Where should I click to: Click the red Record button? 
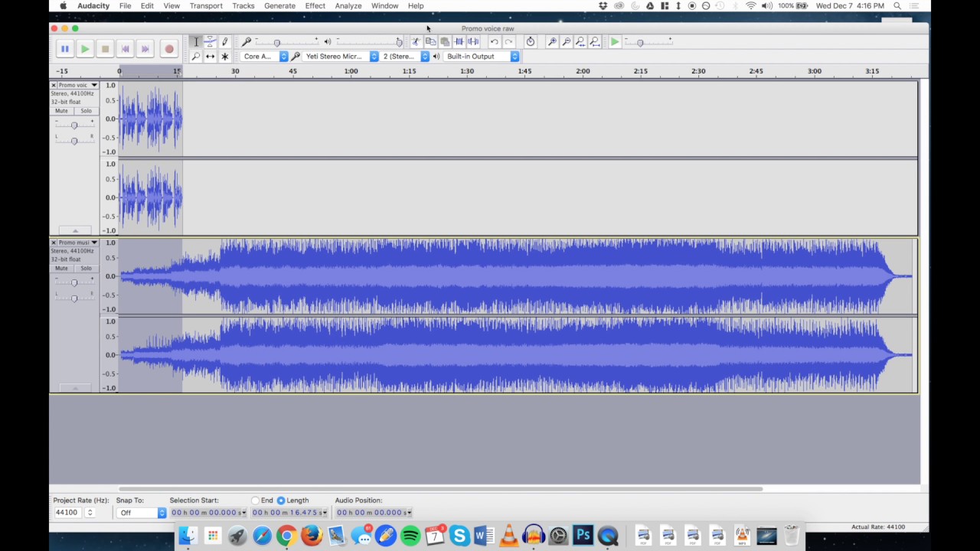[169, 49]
